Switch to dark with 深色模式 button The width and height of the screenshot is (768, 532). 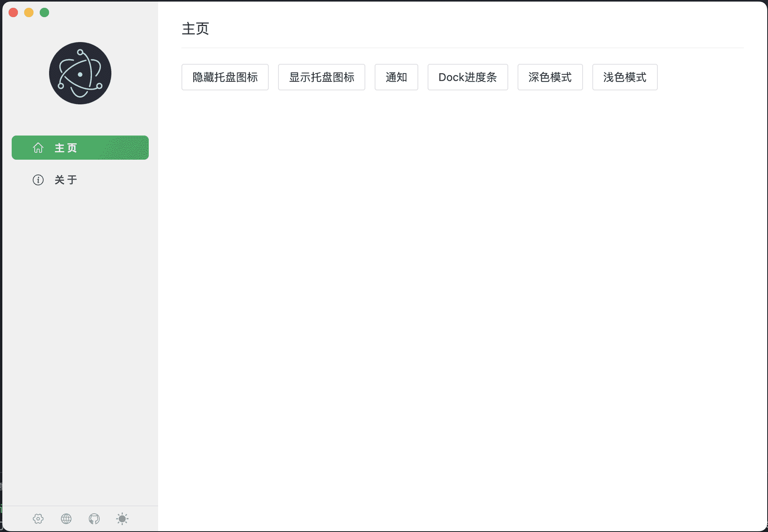[x=550, y=77]
